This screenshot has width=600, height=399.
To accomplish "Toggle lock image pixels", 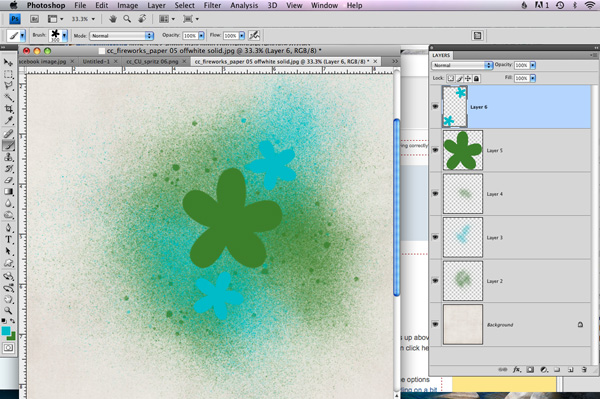I will coord(459,78).
